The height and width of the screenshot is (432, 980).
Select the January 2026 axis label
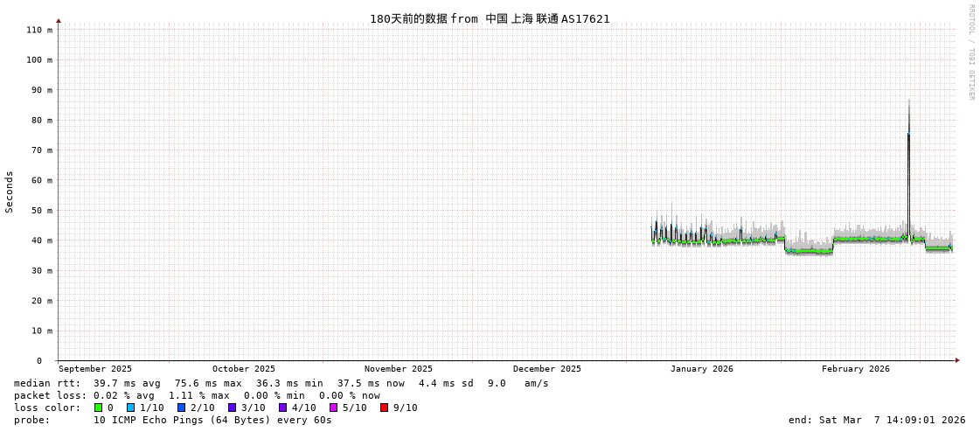(701, 369)
